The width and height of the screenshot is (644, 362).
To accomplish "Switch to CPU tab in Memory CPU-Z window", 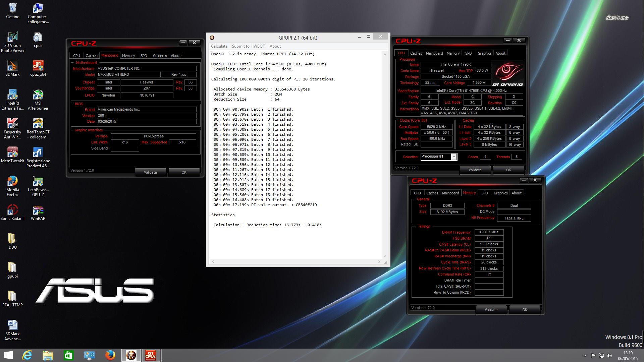I will [x=417, y=193].
